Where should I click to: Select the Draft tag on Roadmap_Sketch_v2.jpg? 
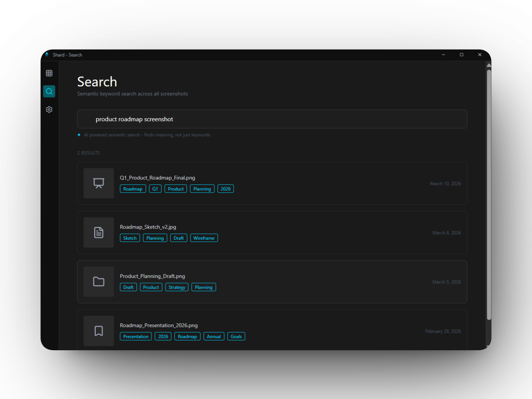(x=179, y=238)
